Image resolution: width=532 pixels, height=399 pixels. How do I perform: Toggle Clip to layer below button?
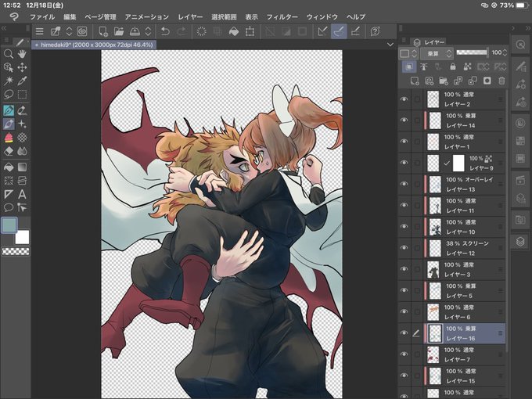[409, 66]
